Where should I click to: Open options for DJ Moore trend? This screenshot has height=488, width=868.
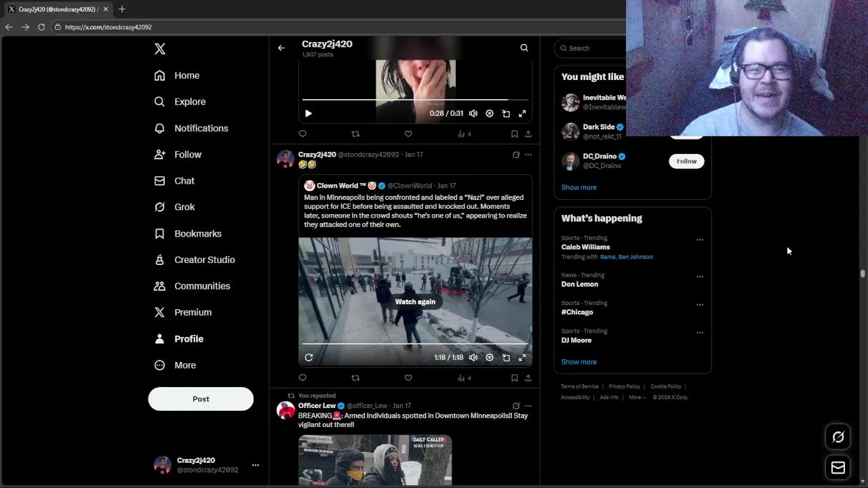click(700, 333)
